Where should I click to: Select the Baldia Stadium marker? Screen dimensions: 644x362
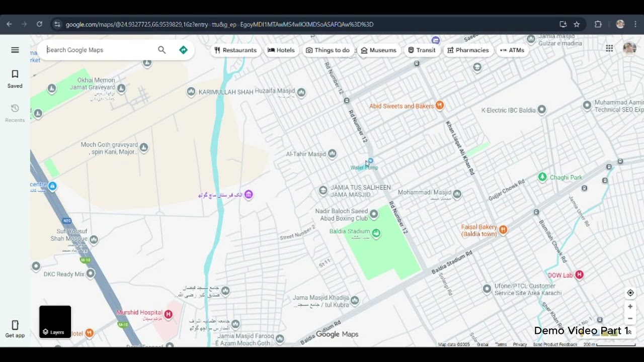(376, 233)
